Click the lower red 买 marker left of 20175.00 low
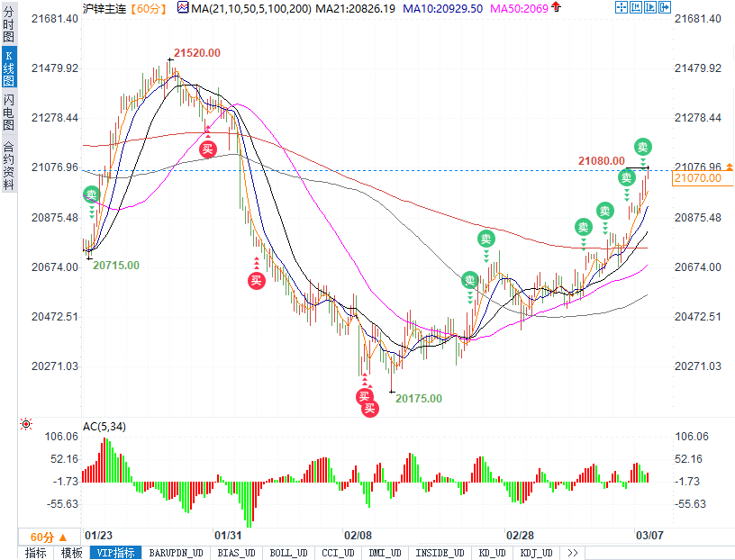Image resolution: width=735 pixels, height=560 pixels. [x=370, y=409]
